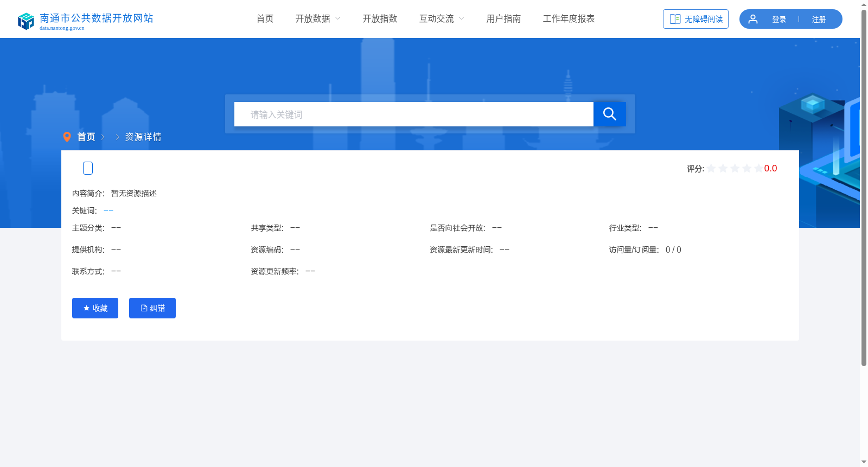This screenshot has width=868, height=467.
Task: Click the 关键词 dash value
Action: pyautogui.click(x=108, y=210)
